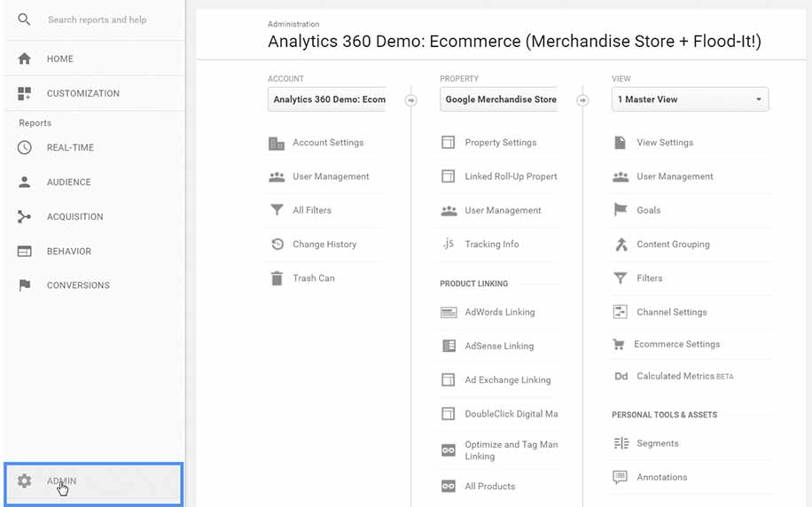Image resolution: width=812 pixels, height=507 pixels.
Task: Click arrow between Account and Property columns
Action: tap(411, 100)
